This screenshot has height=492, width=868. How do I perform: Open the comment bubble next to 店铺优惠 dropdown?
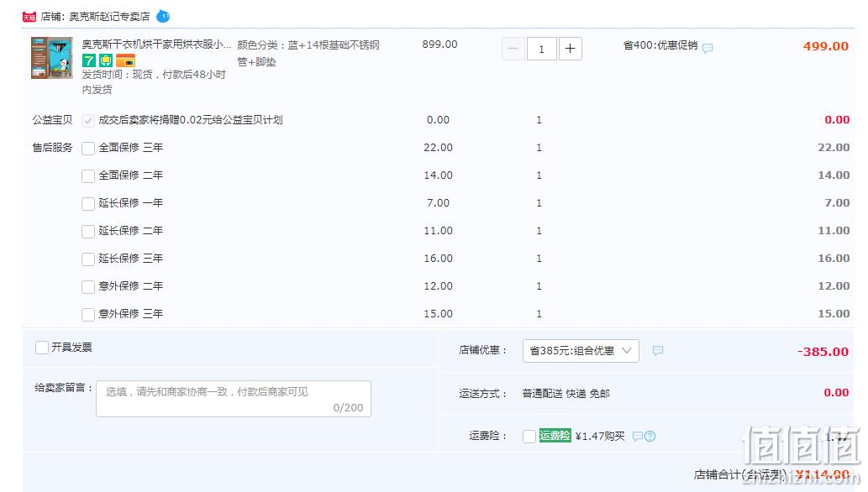pyautogui.click(x=658, y=350)
